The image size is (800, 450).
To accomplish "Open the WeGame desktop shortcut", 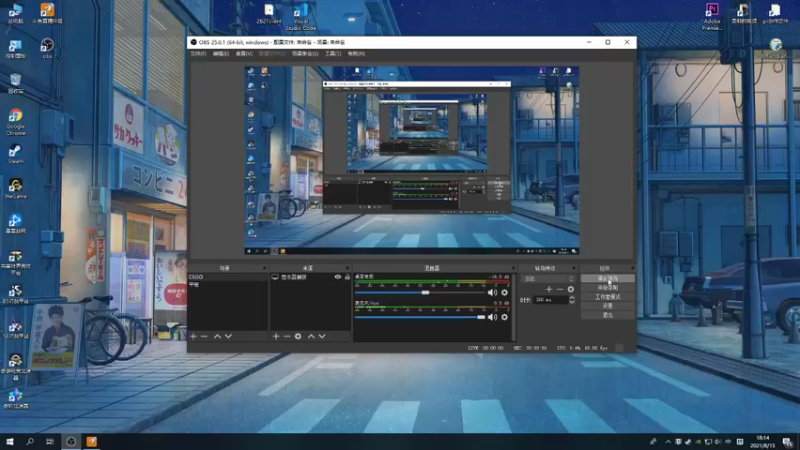I will point(16,189).
